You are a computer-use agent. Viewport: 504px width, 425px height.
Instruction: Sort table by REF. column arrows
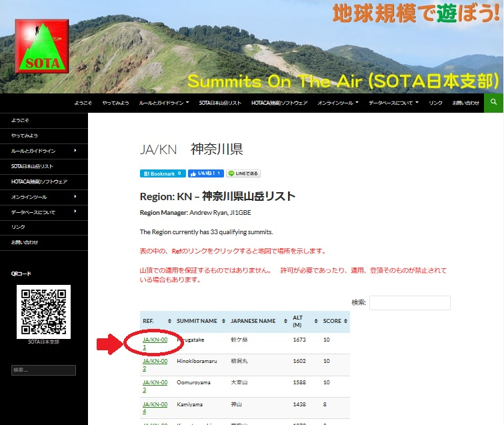169,321
